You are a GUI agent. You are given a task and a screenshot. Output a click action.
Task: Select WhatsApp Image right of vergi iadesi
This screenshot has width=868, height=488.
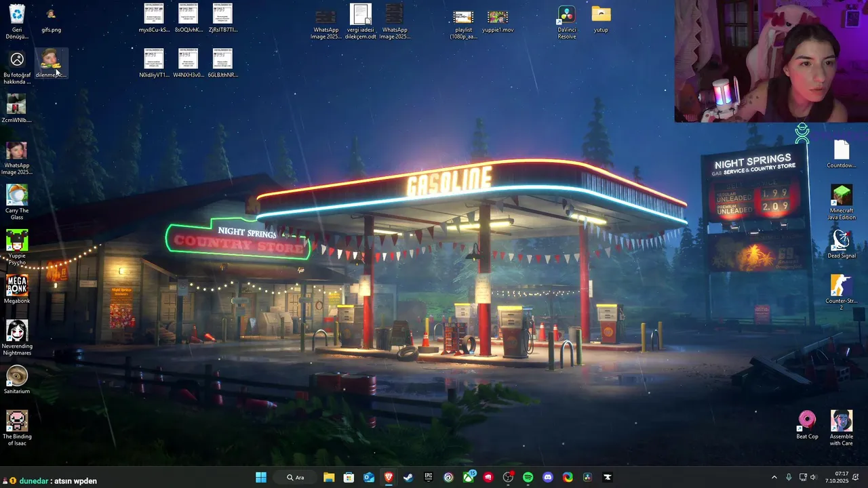point(395,22)
